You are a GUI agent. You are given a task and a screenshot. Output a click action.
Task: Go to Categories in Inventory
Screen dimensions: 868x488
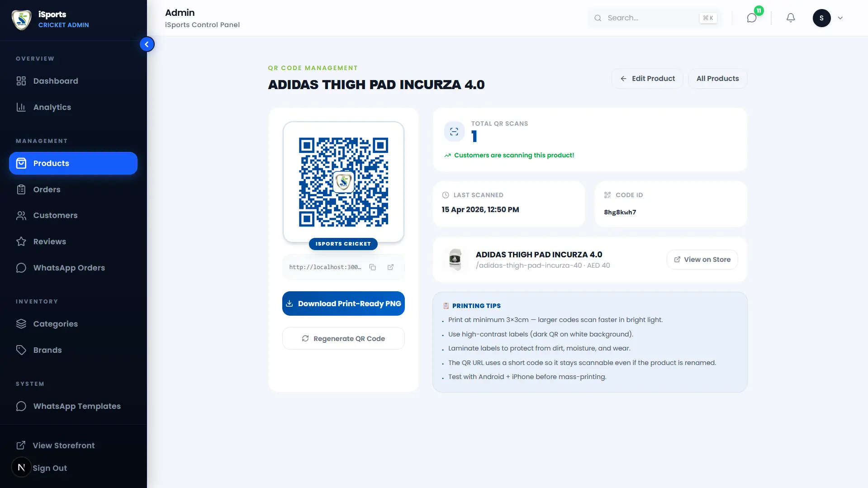(x=73, y=324)
